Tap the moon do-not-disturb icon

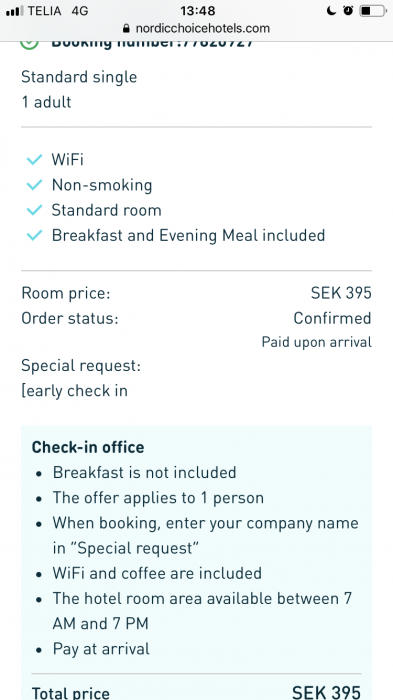point(331,11)
